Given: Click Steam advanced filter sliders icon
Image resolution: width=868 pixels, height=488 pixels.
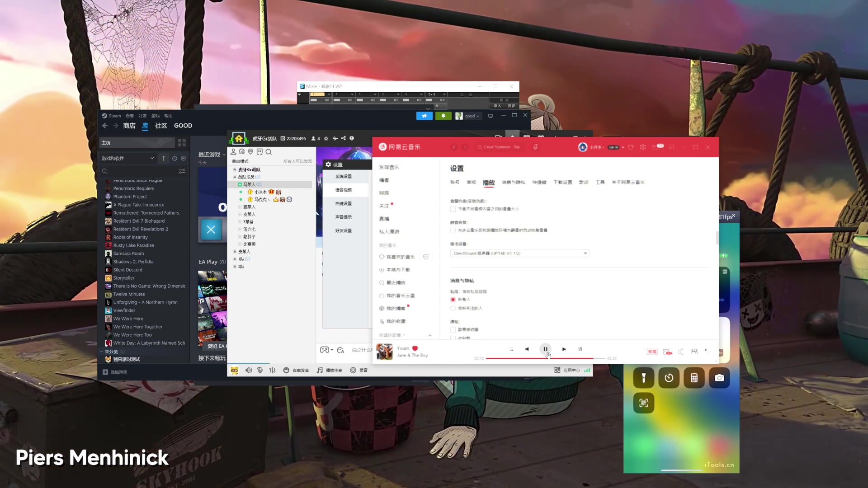Looking at the screenshot, I should (182, 171).
